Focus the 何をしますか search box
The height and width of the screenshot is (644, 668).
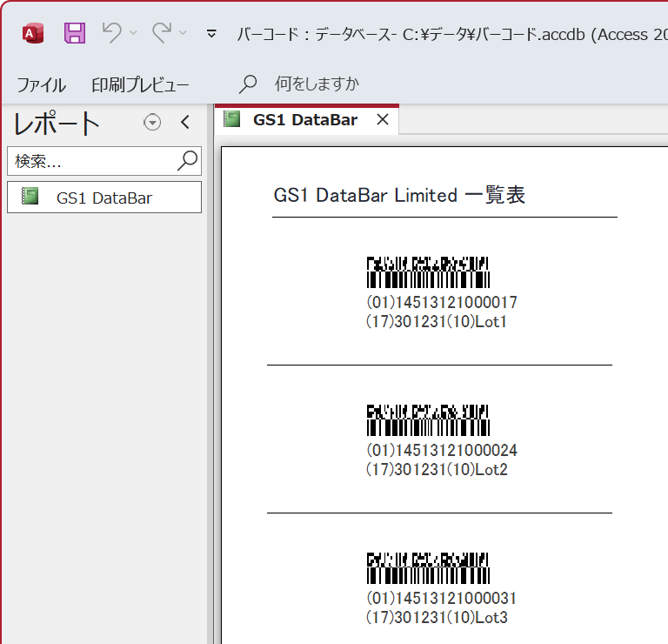317,84
